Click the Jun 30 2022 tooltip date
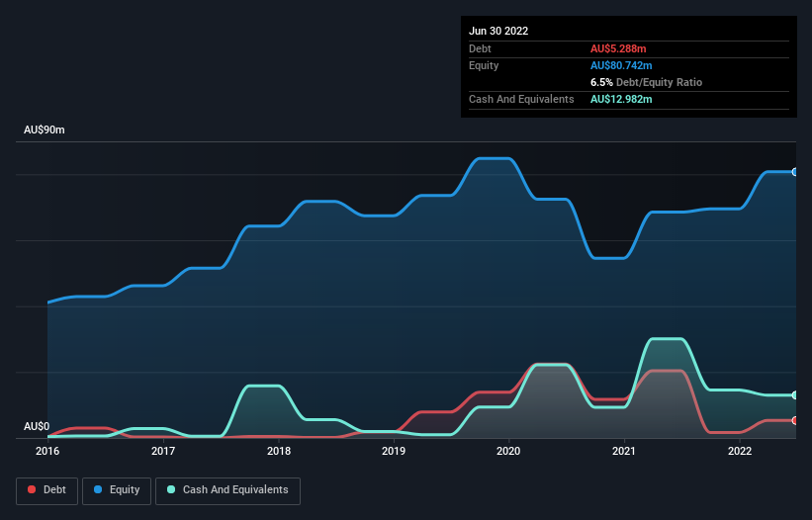The width and height of the screenshot is (812, 520). (x=498, y=31)
